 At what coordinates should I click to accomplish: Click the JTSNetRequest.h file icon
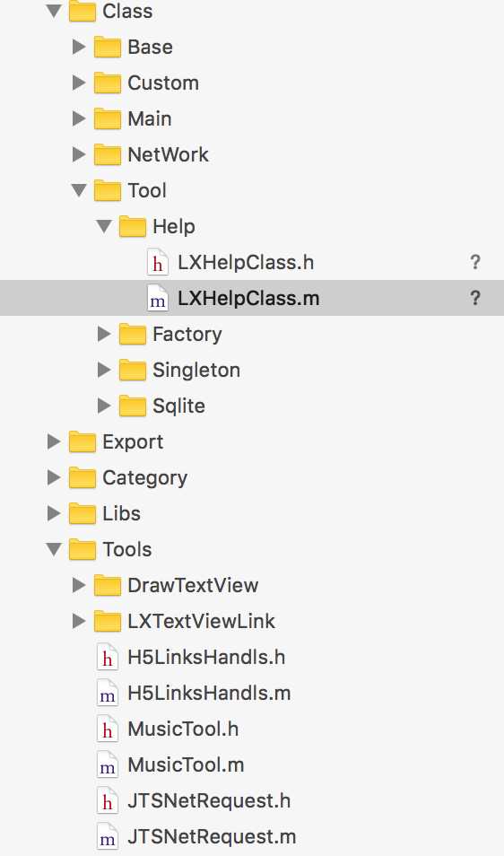pos(108,801)
